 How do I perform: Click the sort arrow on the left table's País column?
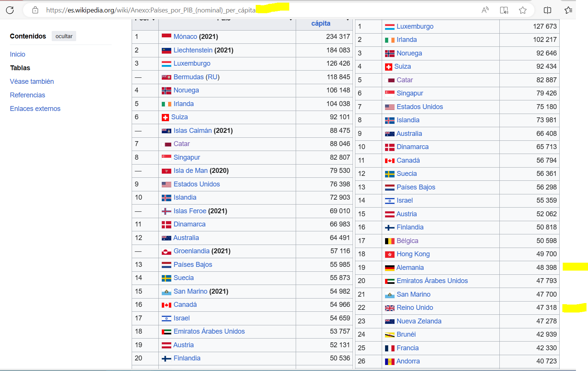tap(290, 19)
